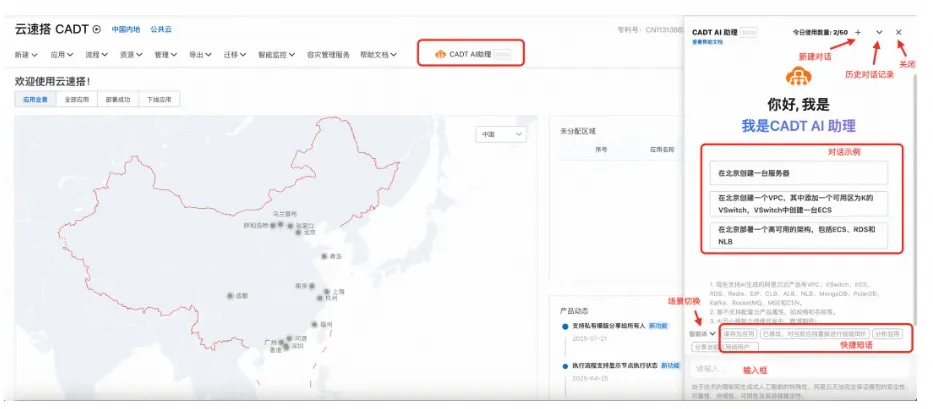Switch to the 下线应用 tab

pos(159,99)
